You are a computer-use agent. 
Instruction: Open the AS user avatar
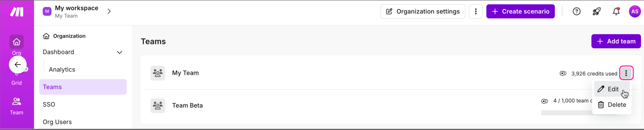point(635,12)
